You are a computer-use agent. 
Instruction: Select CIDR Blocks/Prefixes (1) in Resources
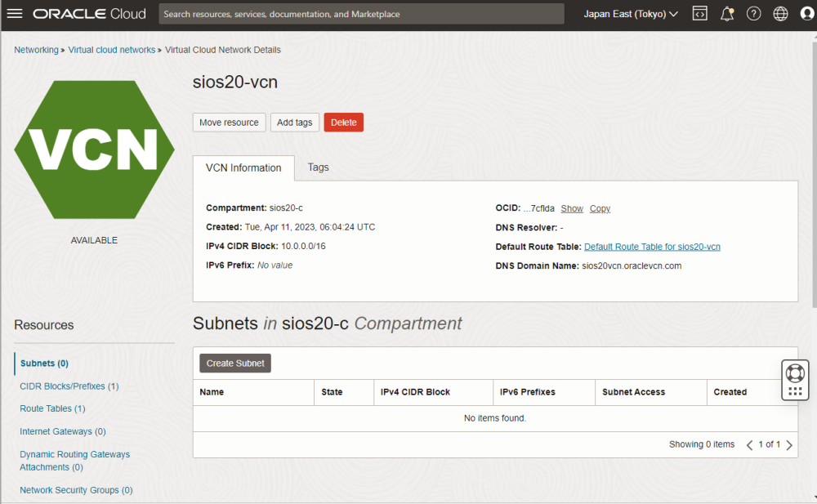[x=69, y=386]
